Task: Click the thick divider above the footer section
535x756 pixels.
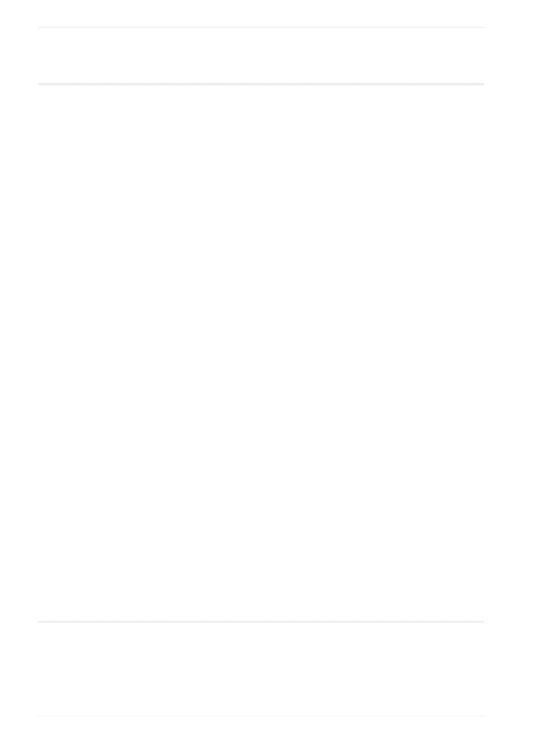Action: coord(261,622)
